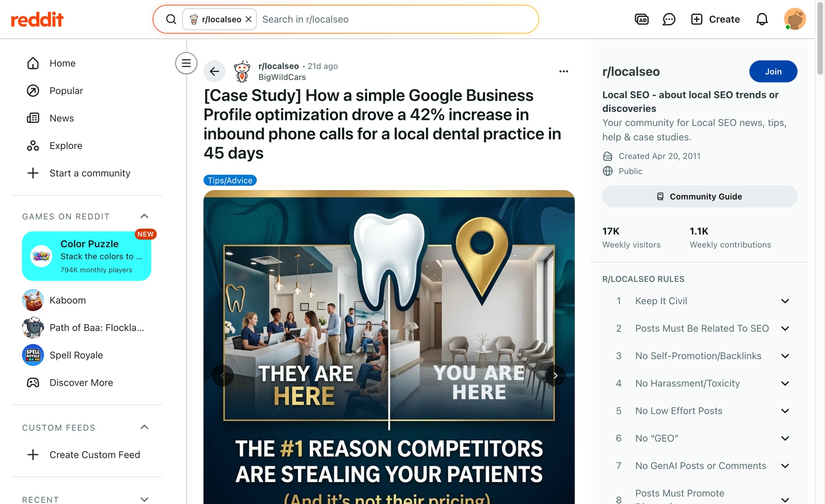
Task: Go to Home in the sidebar
Action: [x=87, y=63]
